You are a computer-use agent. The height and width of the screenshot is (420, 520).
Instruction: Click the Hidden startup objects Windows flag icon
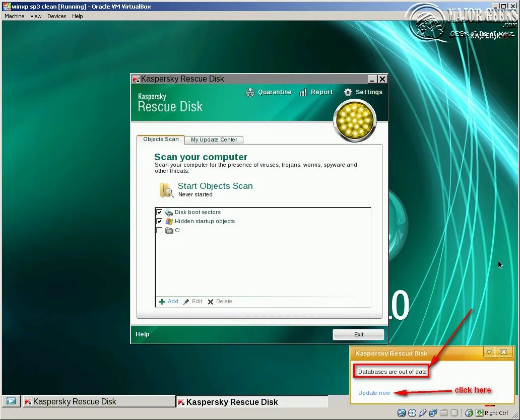point(169,221)
